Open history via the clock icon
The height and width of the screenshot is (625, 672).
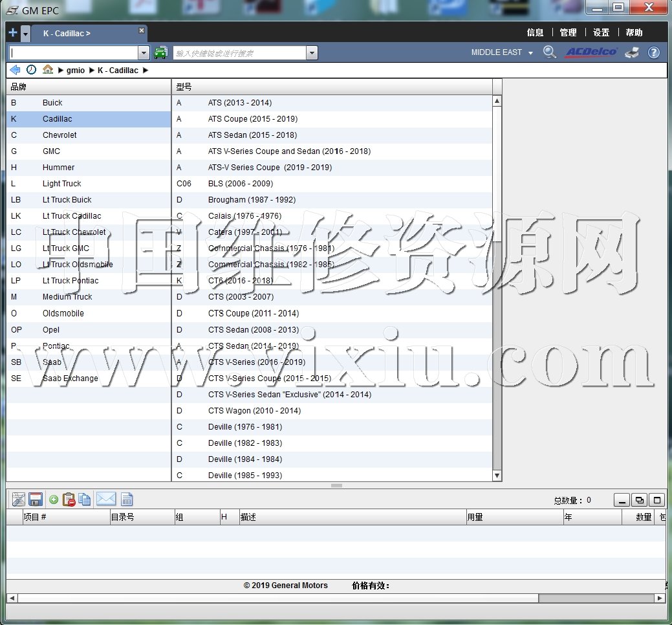31,70
